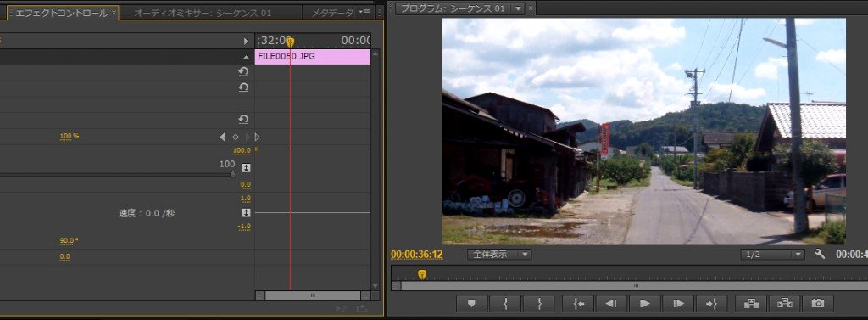
Task: Click the Effect Controls playhead marker
Action: point(290,42)
